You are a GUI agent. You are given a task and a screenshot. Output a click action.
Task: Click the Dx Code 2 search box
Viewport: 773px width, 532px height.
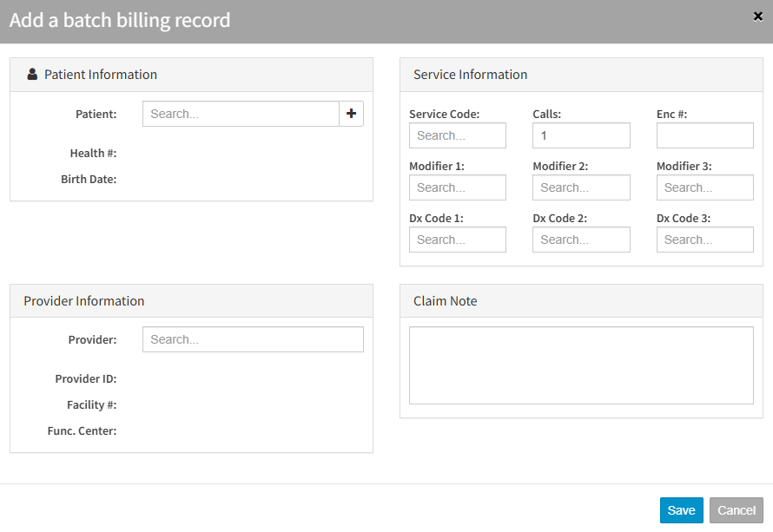(x=581, y=240)
